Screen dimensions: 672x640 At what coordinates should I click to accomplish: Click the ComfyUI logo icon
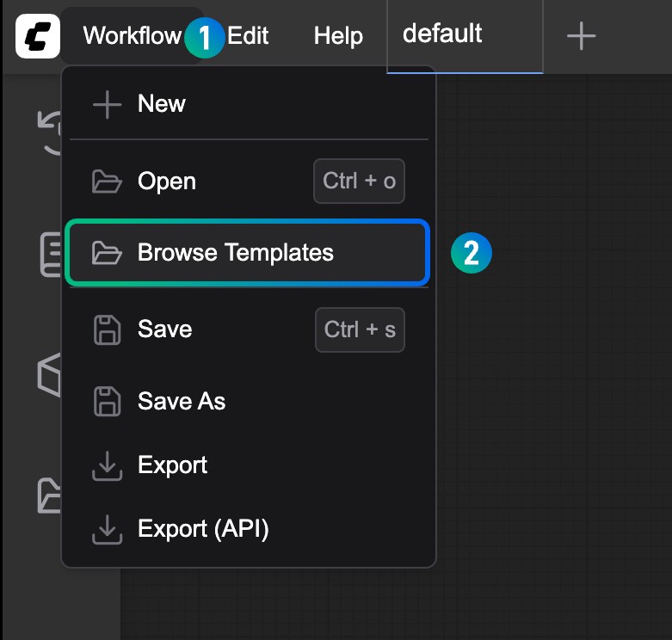click(37, 36)
